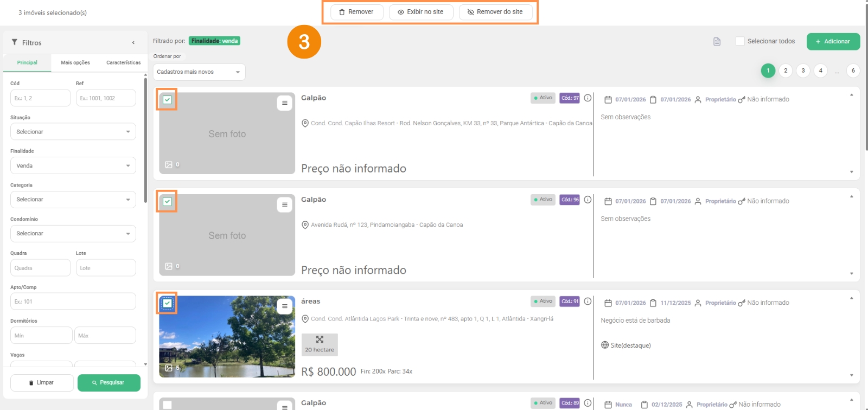Click the Cód: 96 purple badge

[570, 200]
